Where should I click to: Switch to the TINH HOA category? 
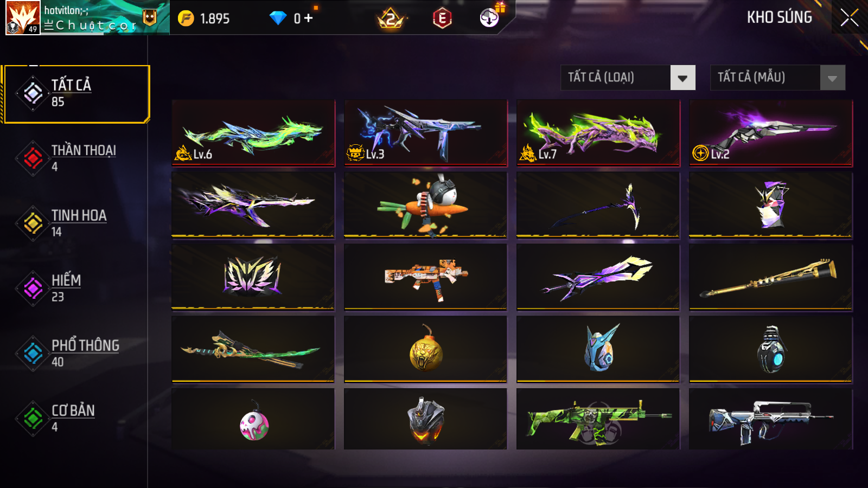click(x=76, y=223)
